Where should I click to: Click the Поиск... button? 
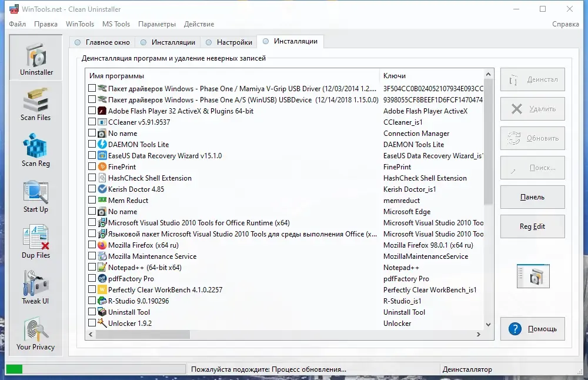533,168
